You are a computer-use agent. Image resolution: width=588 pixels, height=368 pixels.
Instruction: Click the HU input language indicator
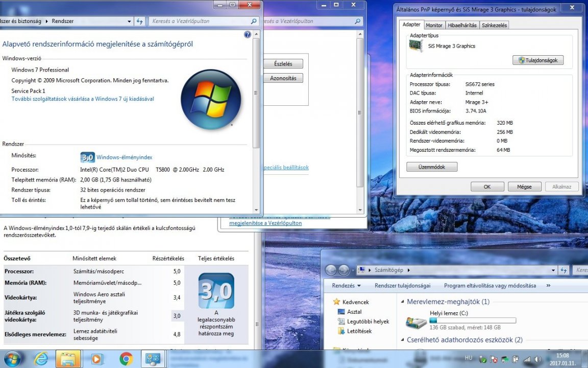coord(469,358)
